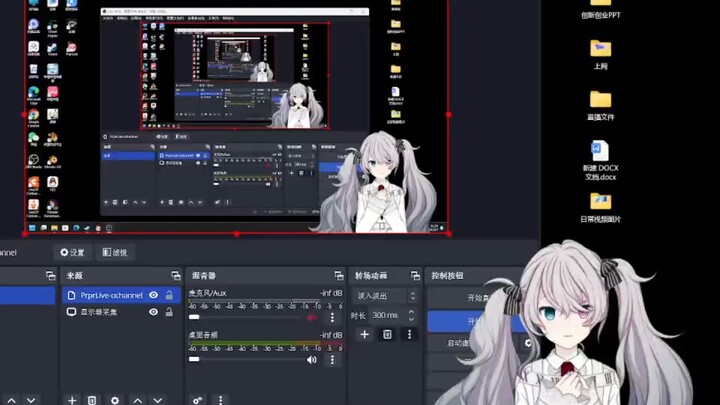Undock the audio mixer panel icon
The image size is (720, 405).
tap(338, 275)
